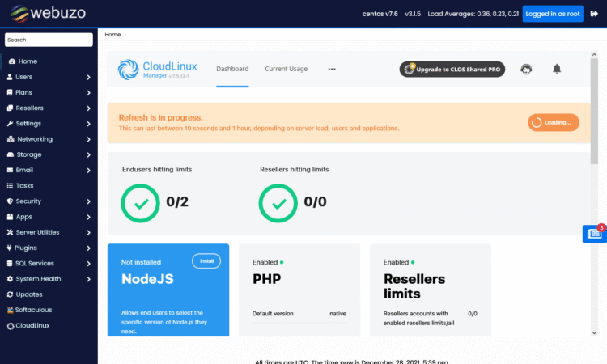Click the Apps box icon
This screenshot has height=364, width=607.
(x=10, y=217)
